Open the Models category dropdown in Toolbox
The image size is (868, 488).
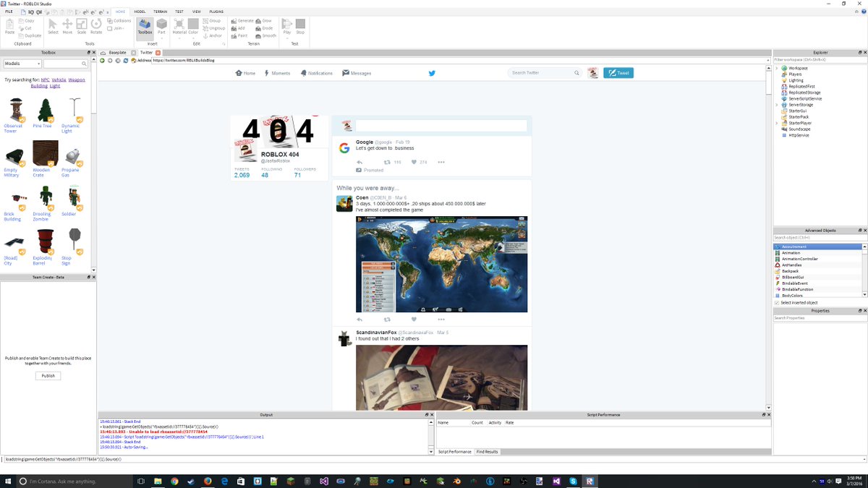pyautogui.click(x=21, y=64)
